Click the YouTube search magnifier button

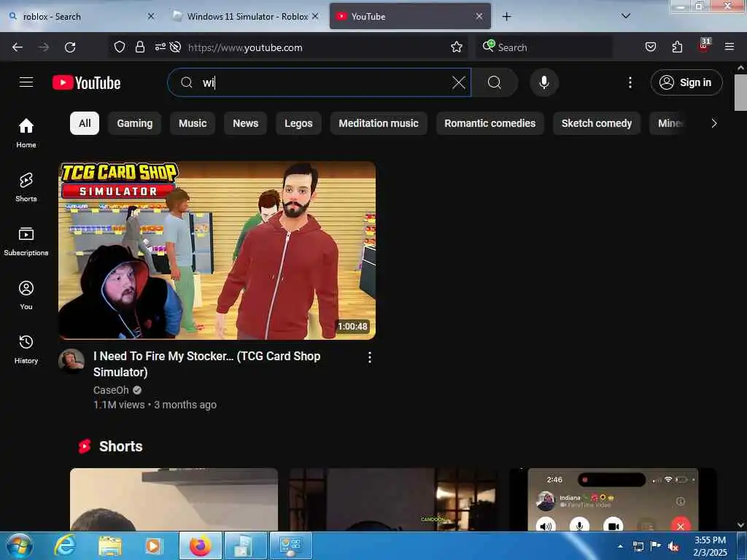[x=495, y=82]
